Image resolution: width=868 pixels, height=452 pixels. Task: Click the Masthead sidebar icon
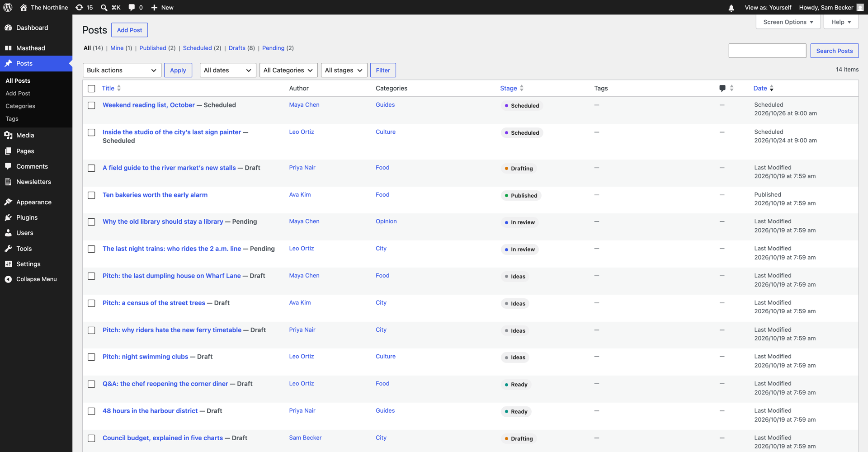[x=8, y=48]
